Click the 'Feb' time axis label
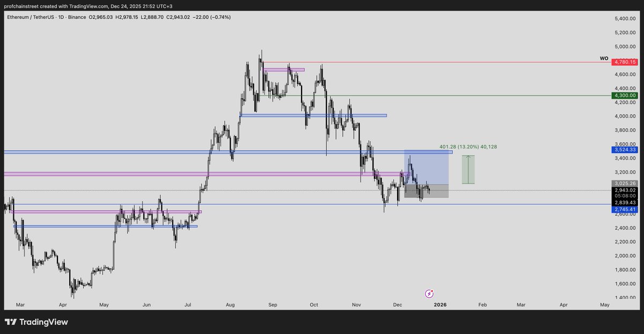This screenshot has width=644, height=334. (482, 305)
